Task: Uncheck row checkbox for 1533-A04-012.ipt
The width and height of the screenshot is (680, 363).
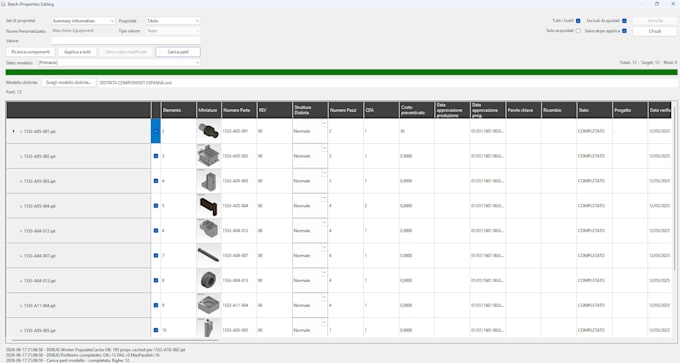Action: pyautogui.click(x=156, y=231)
